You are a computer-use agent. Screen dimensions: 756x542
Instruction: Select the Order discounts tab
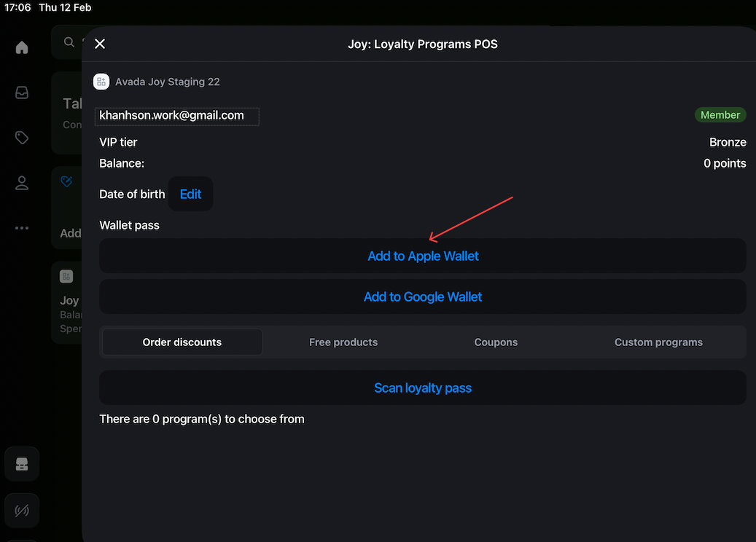pyautogui.click(x=182, y=342)
